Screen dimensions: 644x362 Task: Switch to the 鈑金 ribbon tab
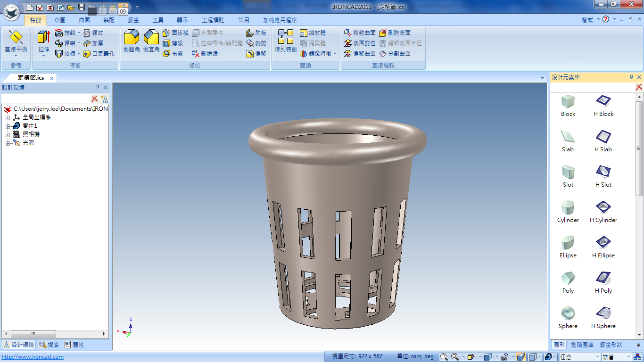click(133, 20)
